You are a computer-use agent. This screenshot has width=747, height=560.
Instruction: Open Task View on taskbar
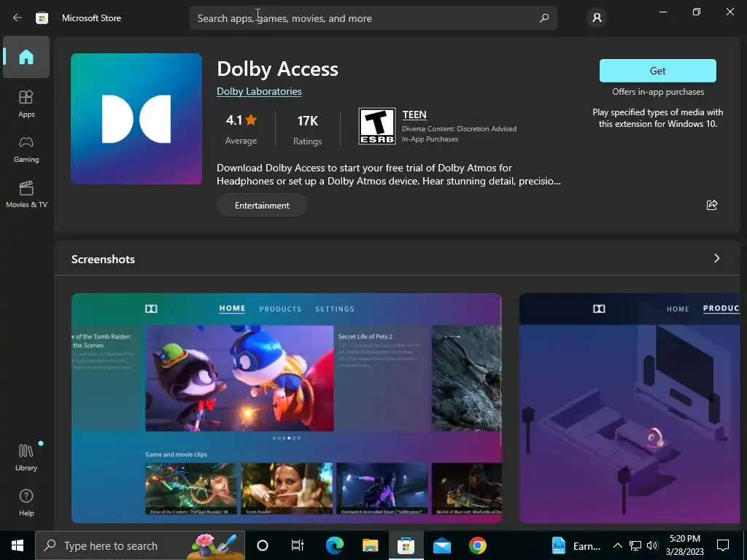click(x=298, y=545)
